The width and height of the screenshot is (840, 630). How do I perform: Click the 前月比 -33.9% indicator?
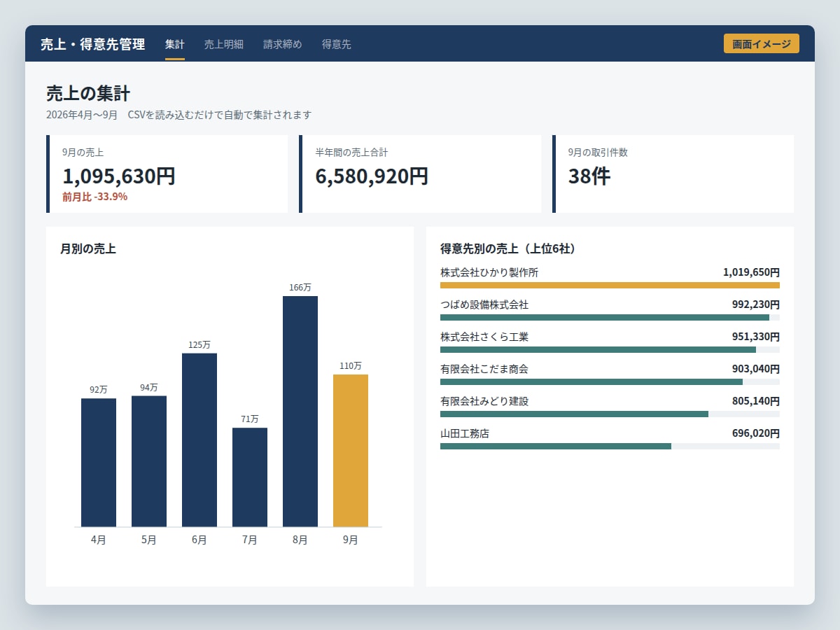pyautogui.click(x=94, y=197)
